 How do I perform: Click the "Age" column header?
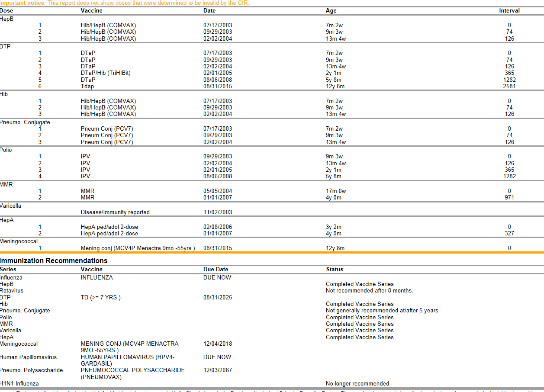pyautogui.click(x=331, y=10)
